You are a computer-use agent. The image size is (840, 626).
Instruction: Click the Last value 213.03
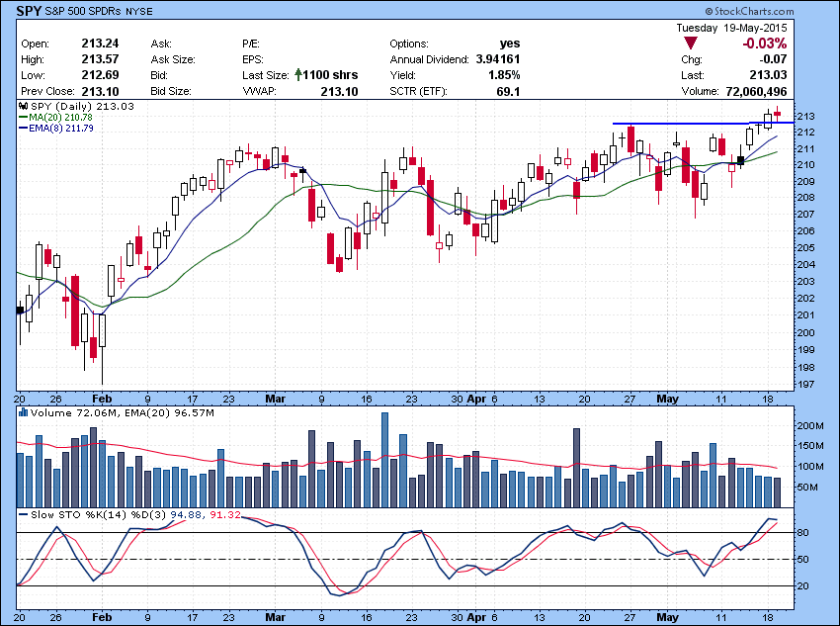click(768, 74)
